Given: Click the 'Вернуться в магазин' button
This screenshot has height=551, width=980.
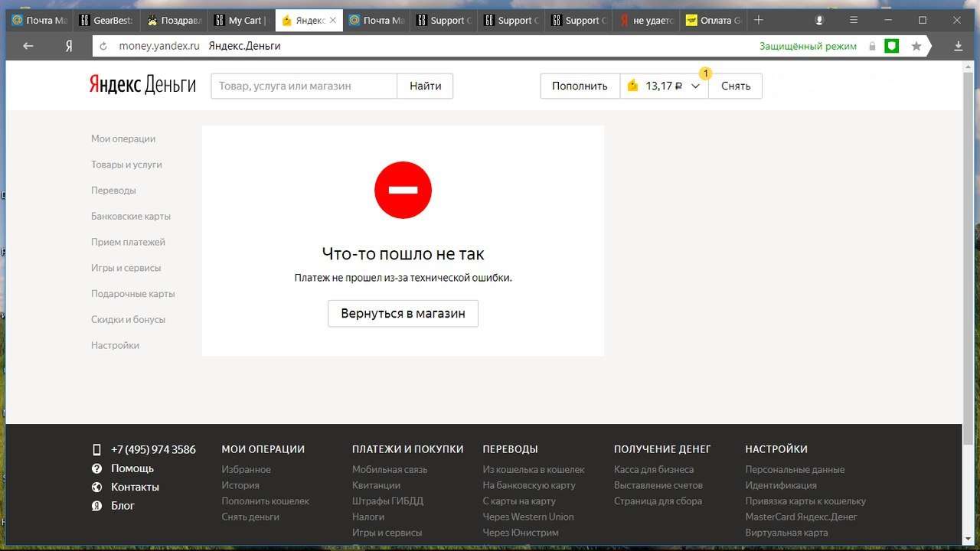Looking at the screenshot, I should (x=403, y=314).
